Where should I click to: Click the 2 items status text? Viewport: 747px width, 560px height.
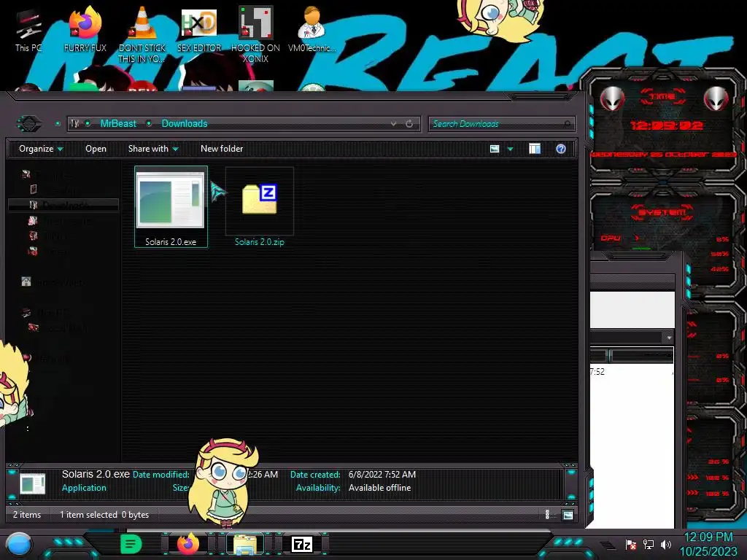[x=27, y=515]
